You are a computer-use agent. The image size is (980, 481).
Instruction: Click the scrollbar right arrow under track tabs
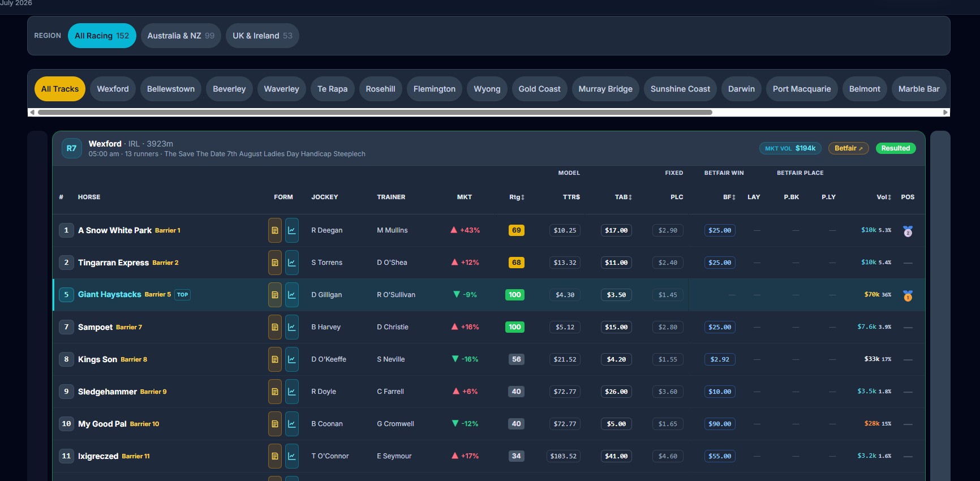click(x=945, y=112)
